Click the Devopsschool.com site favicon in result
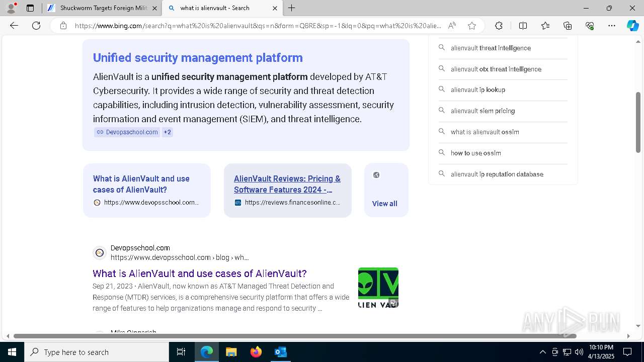This screenshot has width=644, height=362. click(x=100, y=253)
